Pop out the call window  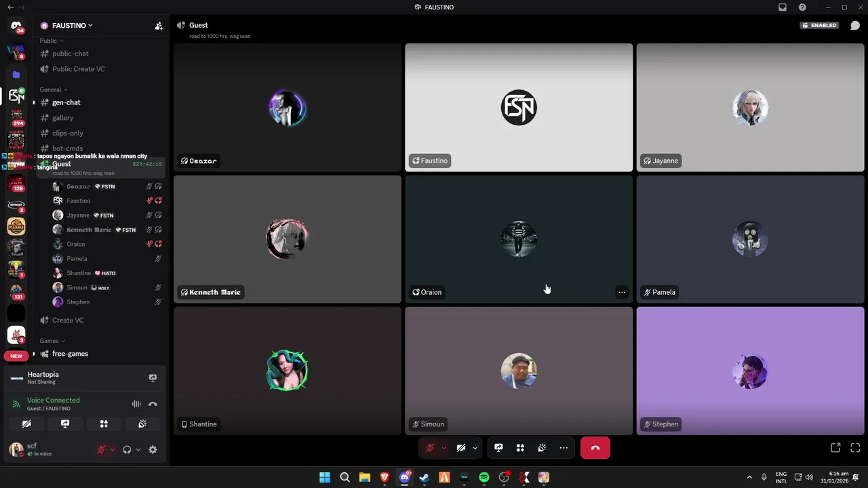(x=835, y=448)
